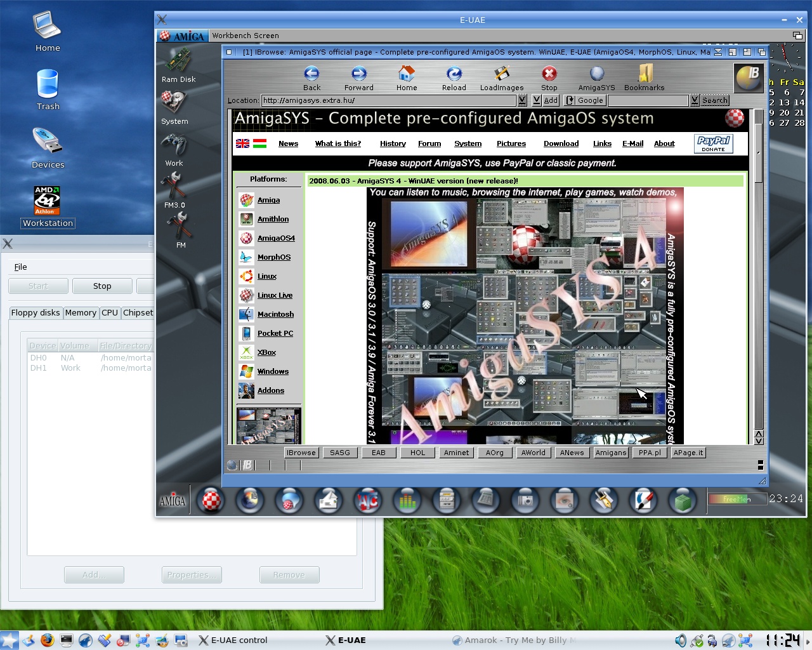The height and width of the screenshot is (650, 812).
Task: Open the eye image viewer dock icon
Action: (x=564, y=500)
